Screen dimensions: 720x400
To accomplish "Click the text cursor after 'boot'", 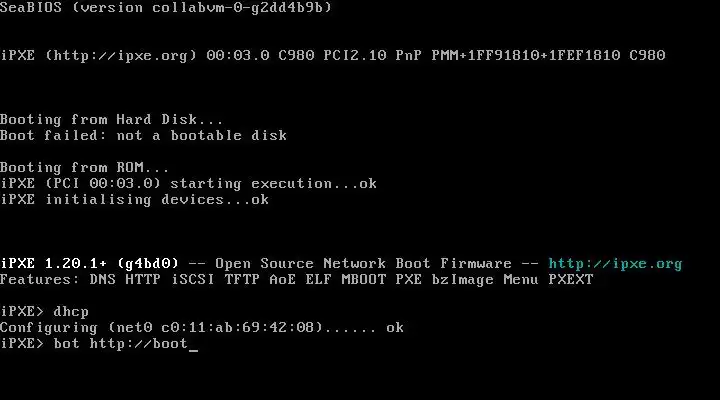I will [x=194, y=345].
